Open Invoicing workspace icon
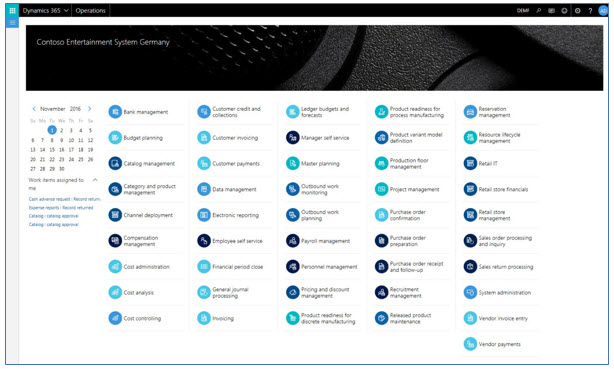The height and width of the screenshot is (369, 614). coord(204,318)
